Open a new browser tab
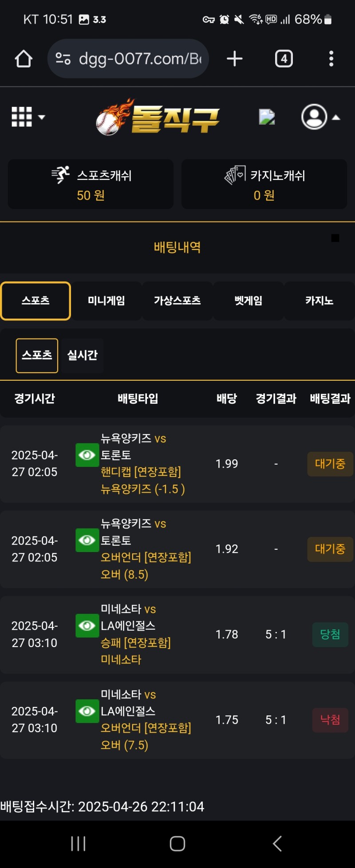 coord(234,59)
